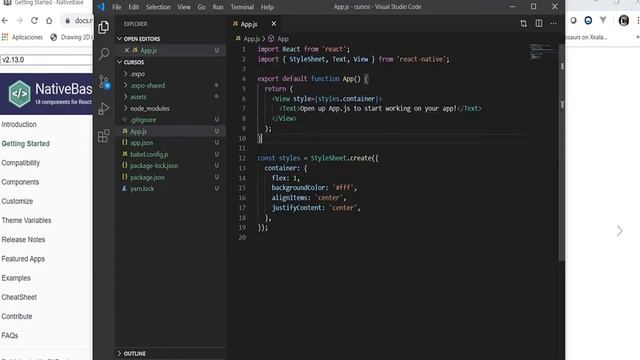Viewport: 640px width, 360px height.
Task: Click App.js in editor breadcrumb
Action: point(248,39)
